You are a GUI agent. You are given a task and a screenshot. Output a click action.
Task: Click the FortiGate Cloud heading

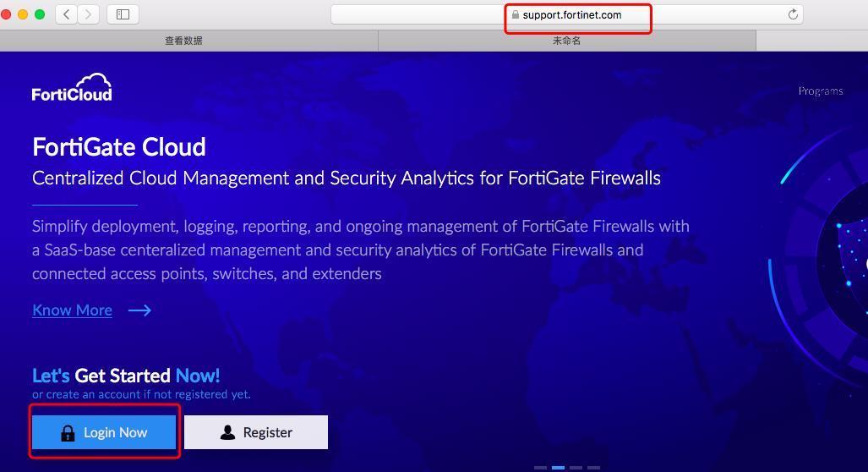[119, 147]
